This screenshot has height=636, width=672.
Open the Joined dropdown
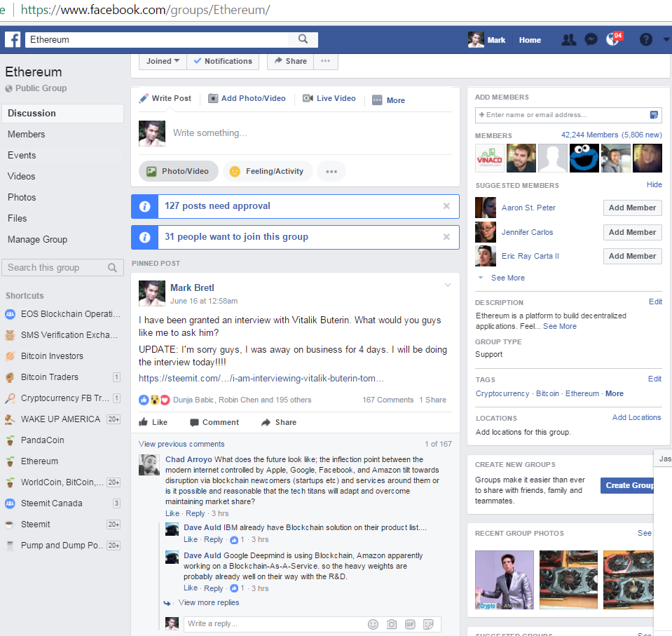tap(163, 61)
